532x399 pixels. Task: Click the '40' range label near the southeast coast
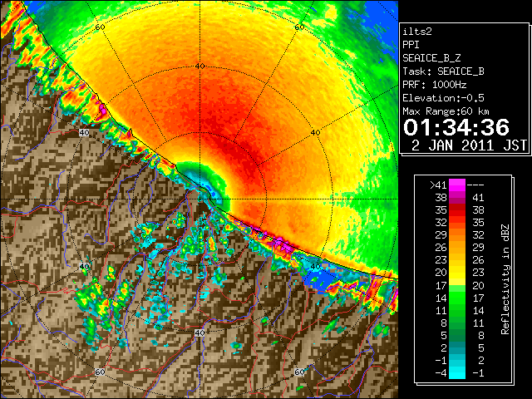click(x=316, y=266)
